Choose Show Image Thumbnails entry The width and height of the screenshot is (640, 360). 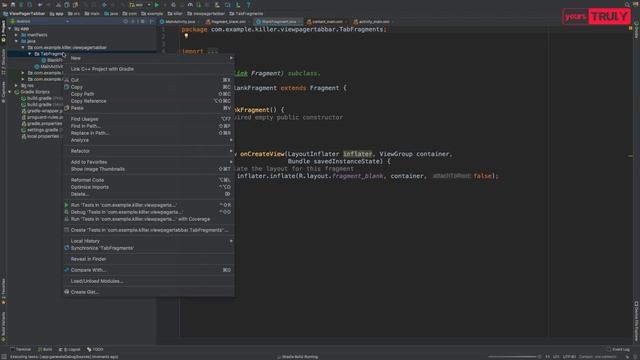point(149,169)
